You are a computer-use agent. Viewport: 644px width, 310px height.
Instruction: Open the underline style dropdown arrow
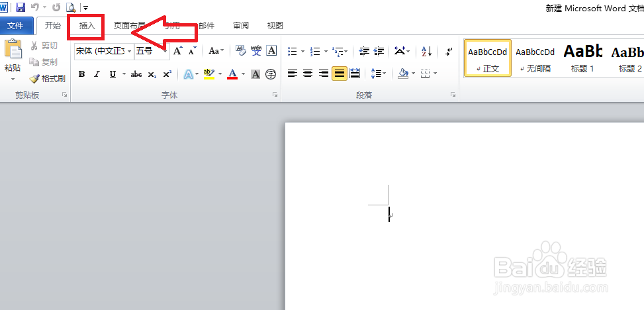pos(124,74)
